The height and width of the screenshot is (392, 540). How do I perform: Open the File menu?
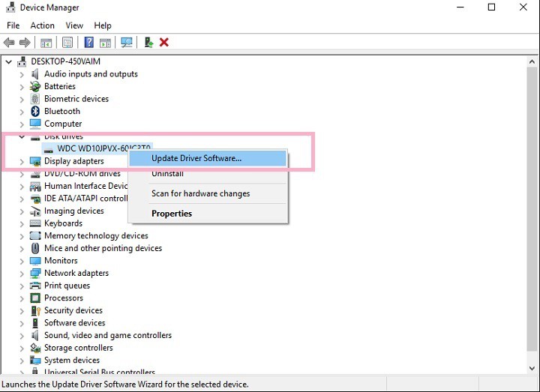pyautogui.click(x=13, y=25)
